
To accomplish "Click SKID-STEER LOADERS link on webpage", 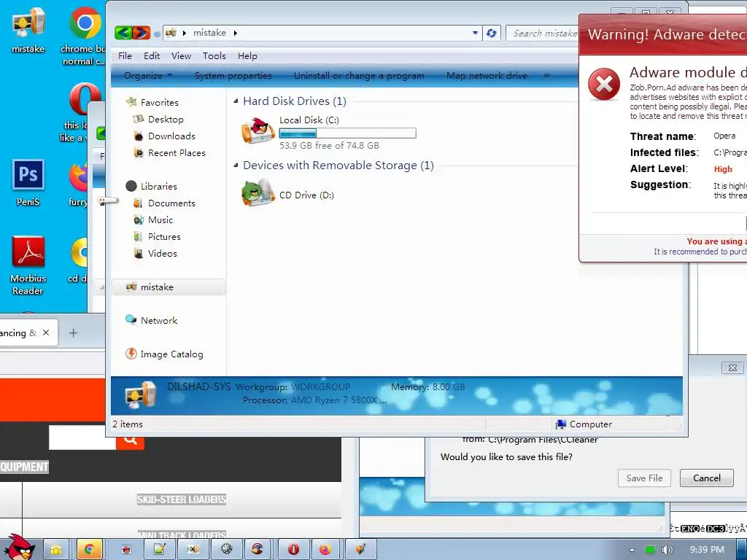I will click(x=182, y=499).
